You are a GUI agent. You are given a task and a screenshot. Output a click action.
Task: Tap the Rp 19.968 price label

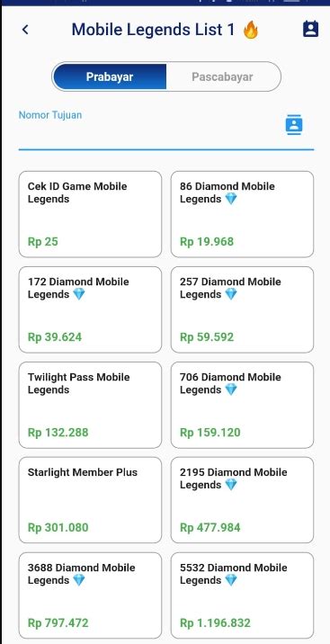coord(207,242)
